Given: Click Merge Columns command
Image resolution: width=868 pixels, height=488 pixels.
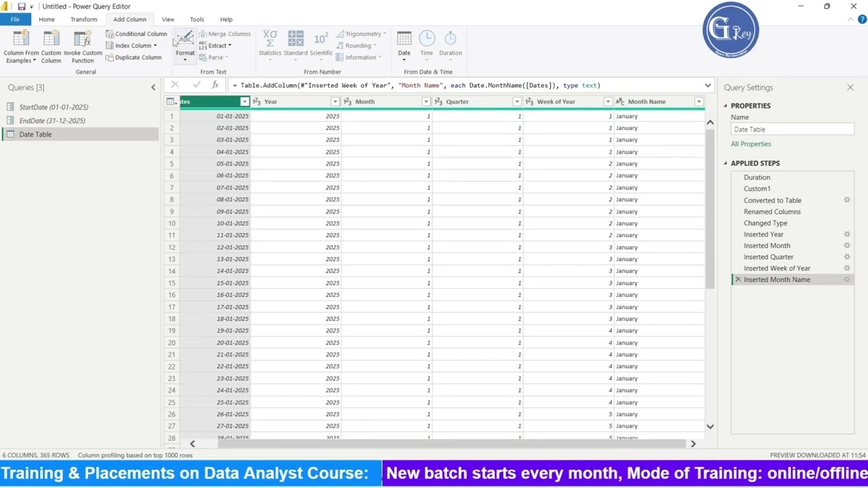Looking at the screenshot, I should pos(224,34).
